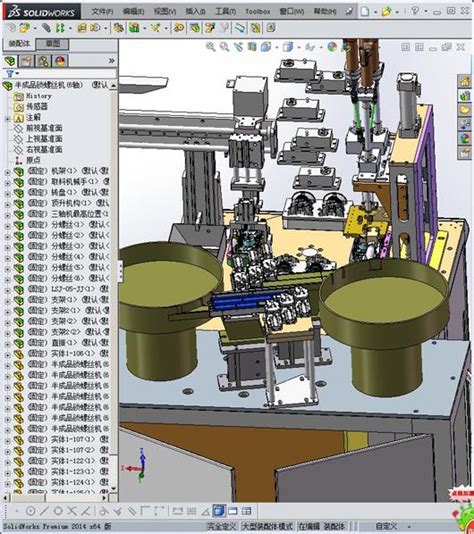The width and height of the screenshot is (474, 534).
Task: Expand the 机架<1> component node
Action: pos(7,172)
